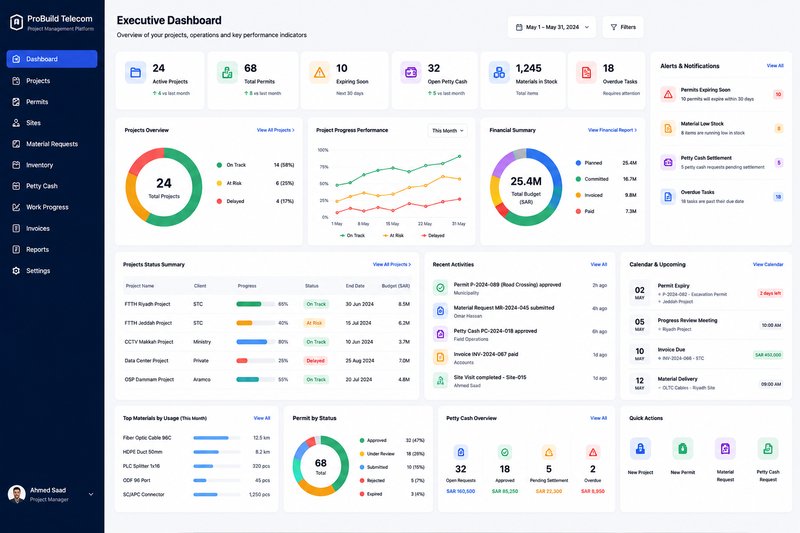This screenshot has width=800, height=533.
Task: Click the Planned legend dot in Financial Summary
Action: (x=578, y=163)
